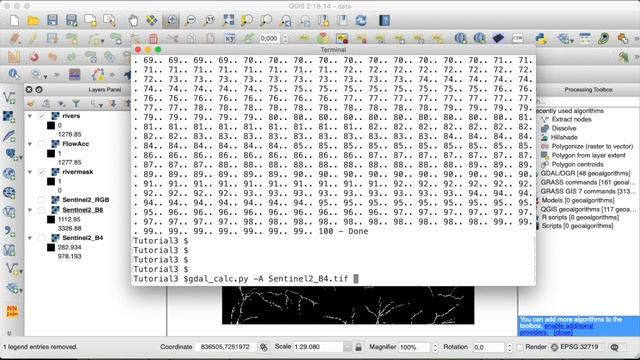Open Select Features tool dropdown arrow

point(45,76)
